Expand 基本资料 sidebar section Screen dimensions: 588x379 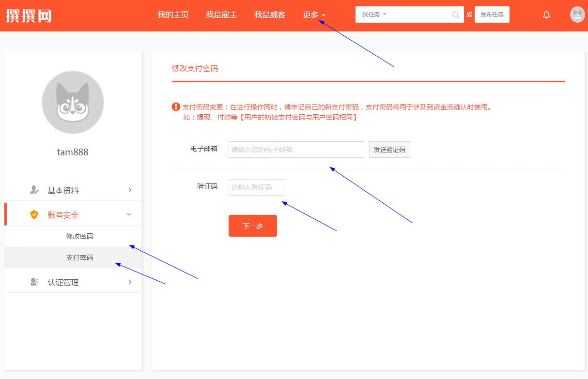pyautogui.click(x=73, y=190)
